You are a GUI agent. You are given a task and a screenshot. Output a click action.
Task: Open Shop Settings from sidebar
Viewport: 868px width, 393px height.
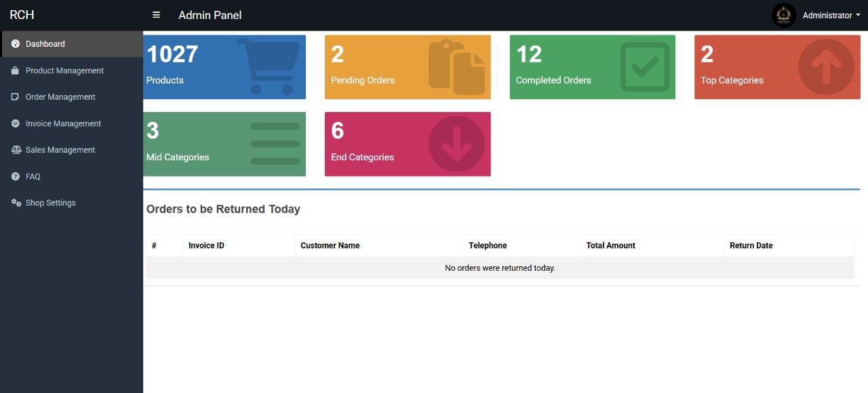click(x=50, y=203)
